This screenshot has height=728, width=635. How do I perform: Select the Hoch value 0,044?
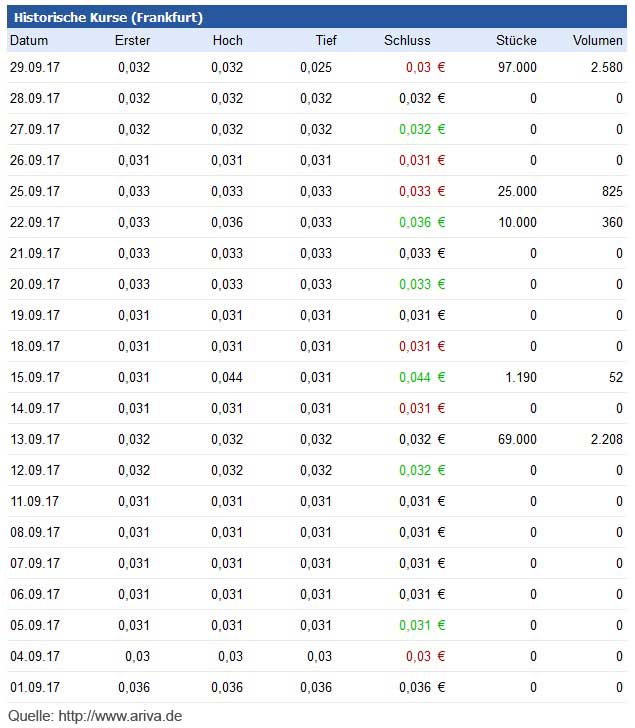pos(226,377)
